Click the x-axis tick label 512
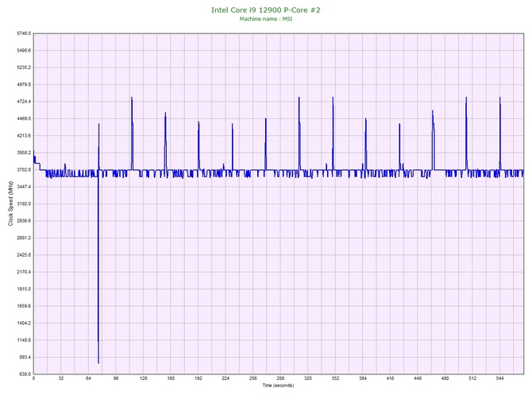 coord(472,378)
